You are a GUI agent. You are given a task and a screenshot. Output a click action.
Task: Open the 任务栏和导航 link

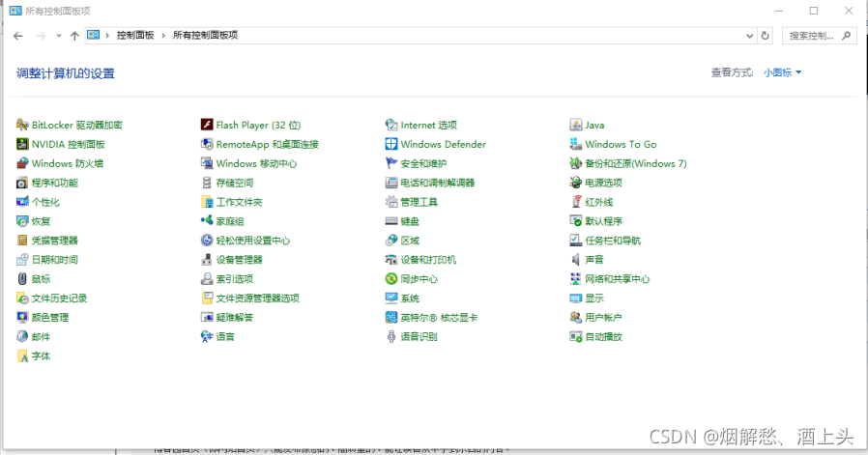pyautogui.click(x=613, y=241)
